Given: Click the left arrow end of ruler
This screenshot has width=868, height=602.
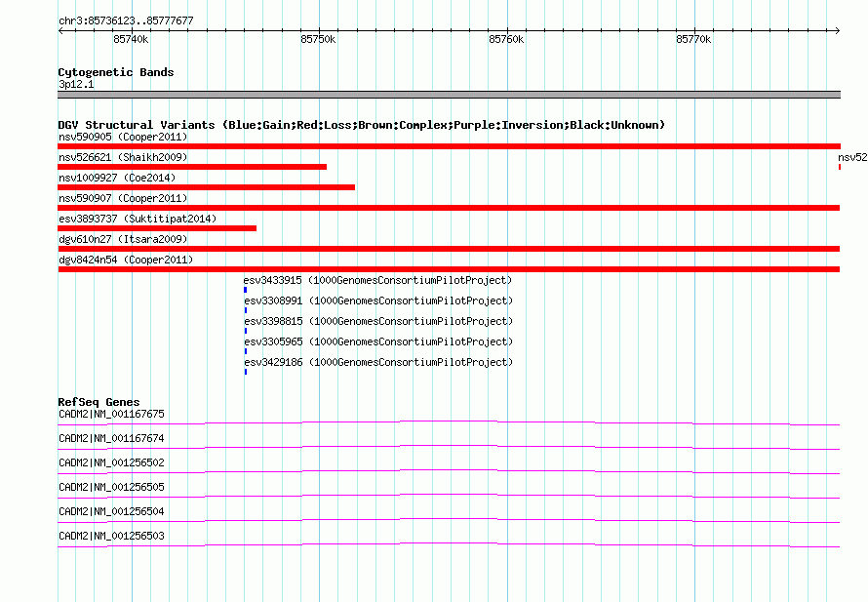Looking at the screenshot, I should click(x=60, y=31).
